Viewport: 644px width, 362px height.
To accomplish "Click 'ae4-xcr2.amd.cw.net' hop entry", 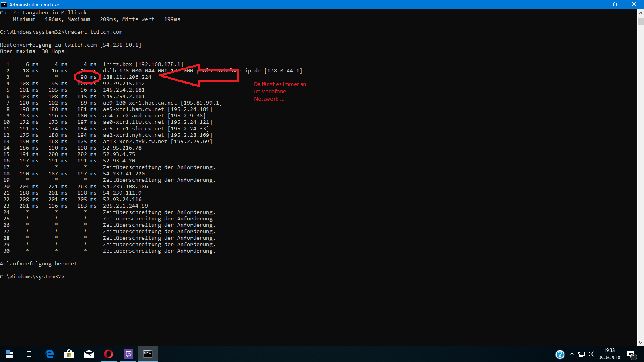I will tap(154, 116).
